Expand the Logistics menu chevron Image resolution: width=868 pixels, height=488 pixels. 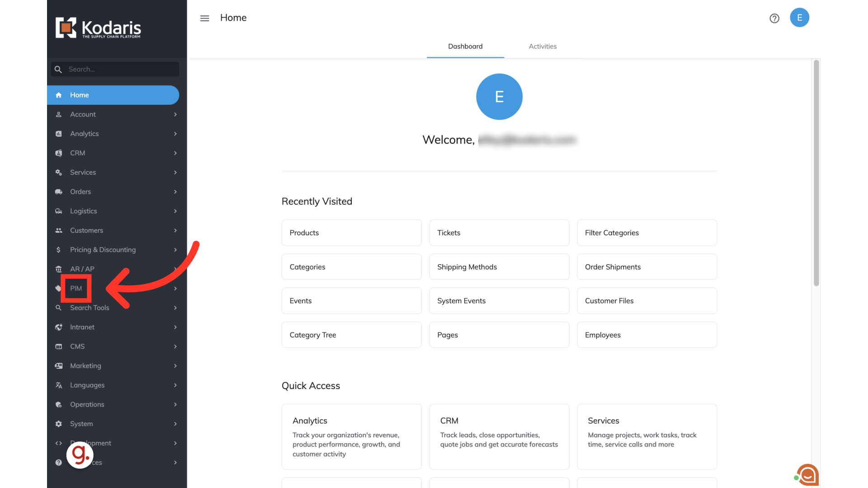coord(175,211)
